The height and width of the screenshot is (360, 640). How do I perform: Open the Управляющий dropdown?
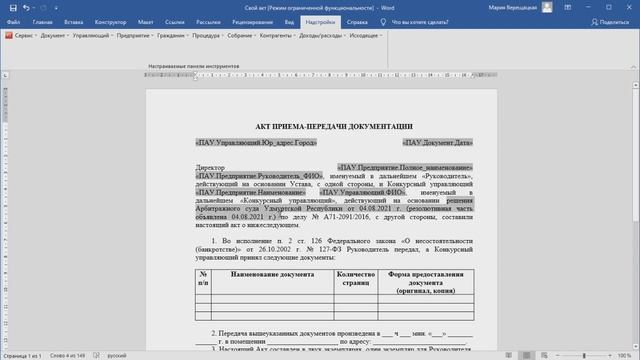tap(93, 36)
